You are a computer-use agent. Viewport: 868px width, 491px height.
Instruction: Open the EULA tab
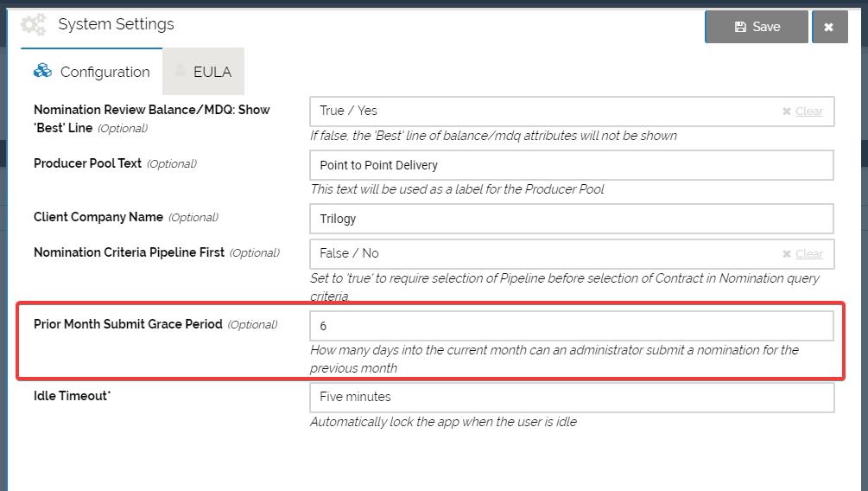[x=204, y=72]
